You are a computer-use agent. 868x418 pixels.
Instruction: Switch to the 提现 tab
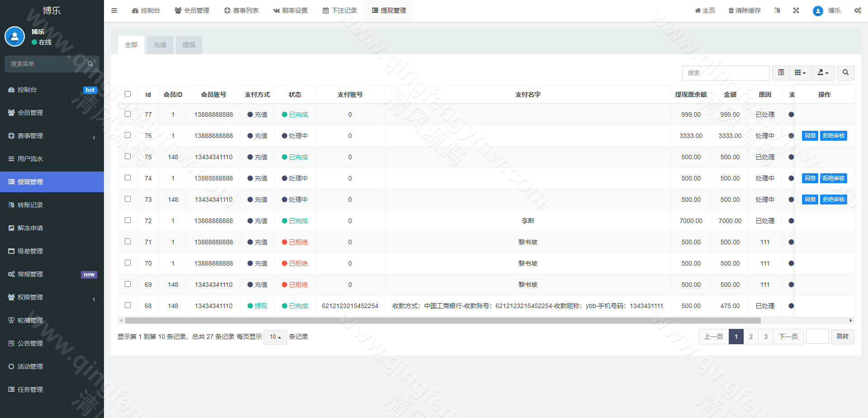tap(189, 45)
